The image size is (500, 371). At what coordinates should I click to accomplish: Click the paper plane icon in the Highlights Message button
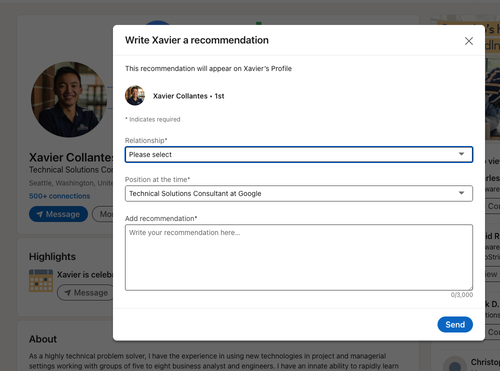coord(68,293)
